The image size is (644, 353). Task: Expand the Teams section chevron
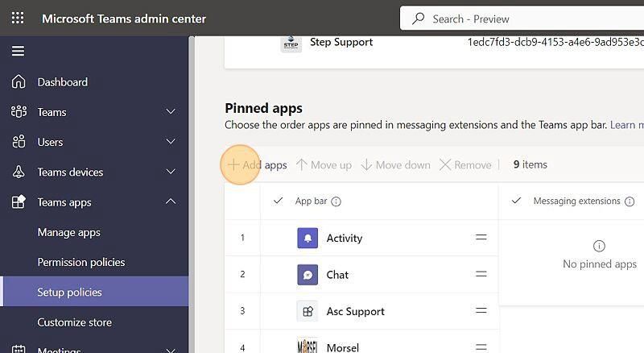click(171, 111)
